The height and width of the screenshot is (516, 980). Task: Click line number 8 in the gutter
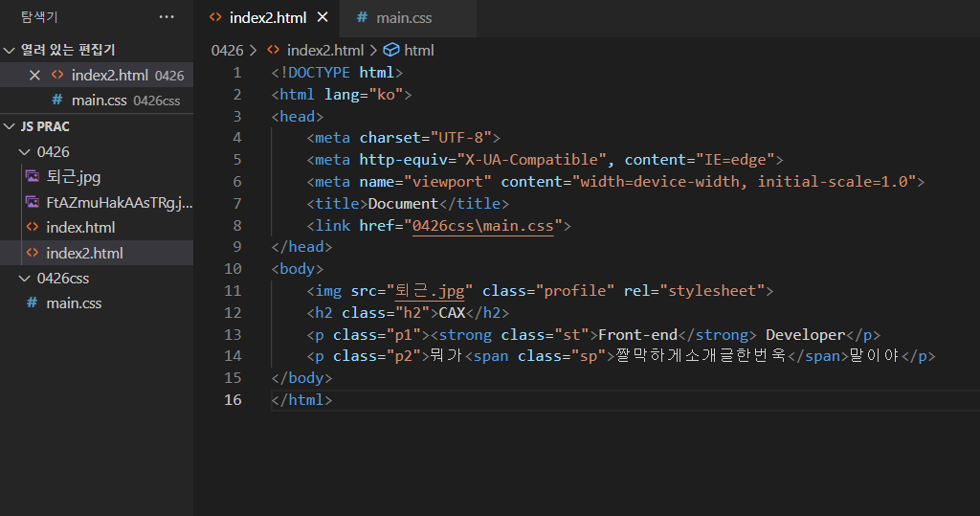[237, 226]
